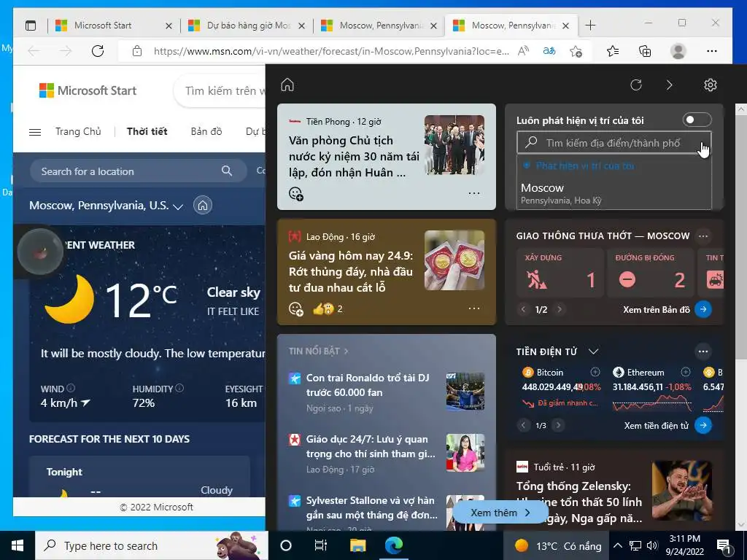
Task: Refresh the news feed panel
Action: 636,85
